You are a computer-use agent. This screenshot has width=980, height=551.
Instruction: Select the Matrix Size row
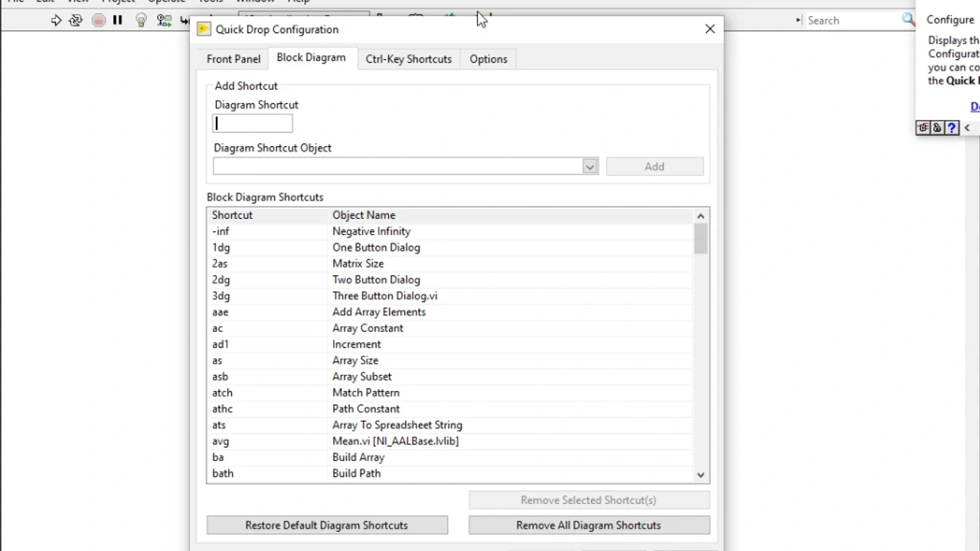coord(450,263)
